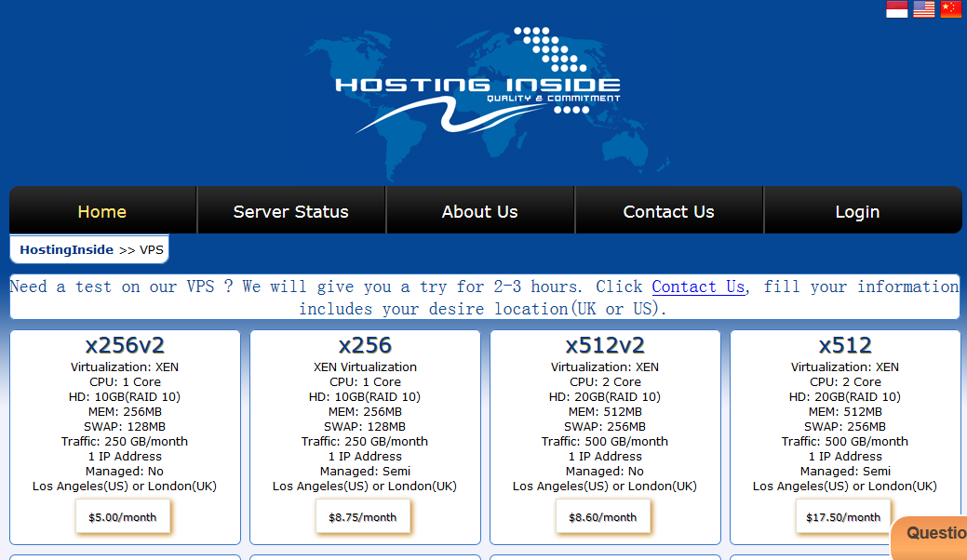Click "Traffic: 250 GB/month" in x256 card
The image size is (967, 560).
click(x=365, y=442)
